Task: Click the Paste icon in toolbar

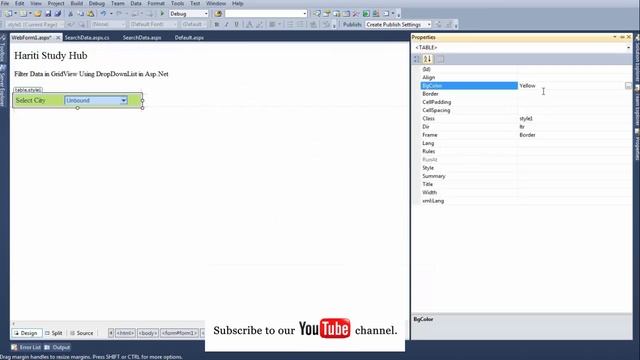Action: click(91, 14)
